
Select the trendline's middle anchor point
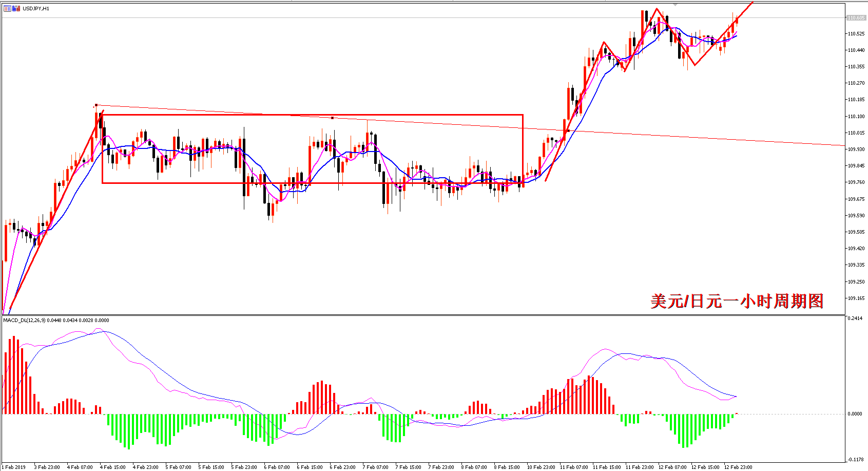(333, 118)
